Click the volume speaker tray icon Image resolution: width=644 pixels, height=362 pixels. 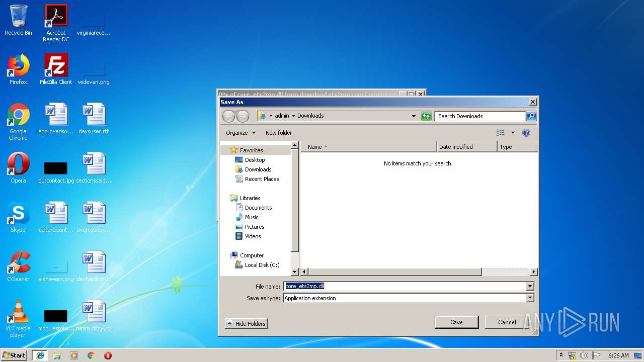coord(584,355)
